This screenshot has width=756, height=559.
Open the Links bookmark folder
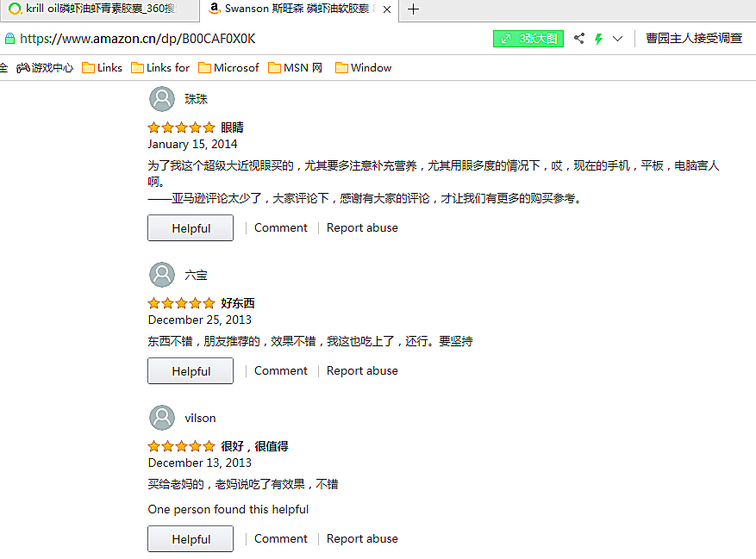pos(103,68)
